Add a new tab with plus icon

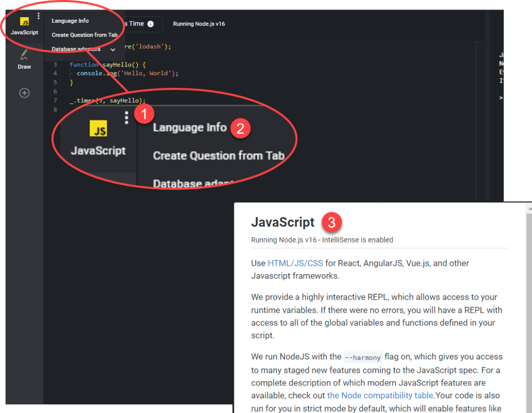tap(24, 93)
